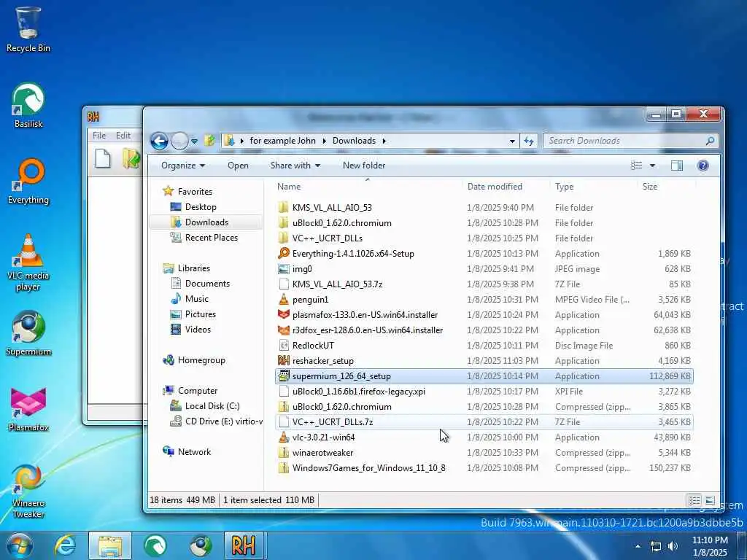Click the Change your view icon
The height and width of the screenshot is (560, 747).
click(x=636, y=166)
